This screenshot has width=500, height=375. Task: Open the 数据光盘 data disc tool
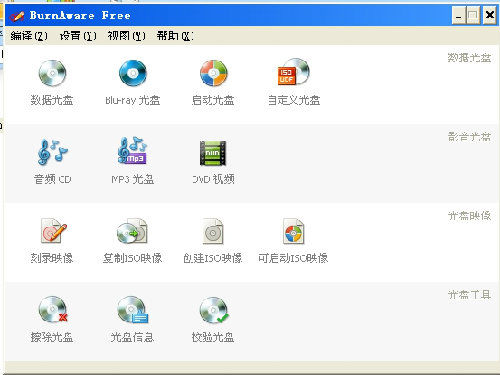pyautogui.click(x=52, y=73)
